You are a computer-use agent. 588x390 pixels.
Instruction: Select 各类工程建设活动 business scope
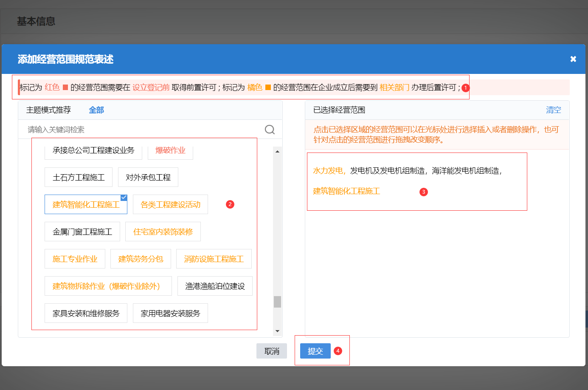tap(170, 204)
